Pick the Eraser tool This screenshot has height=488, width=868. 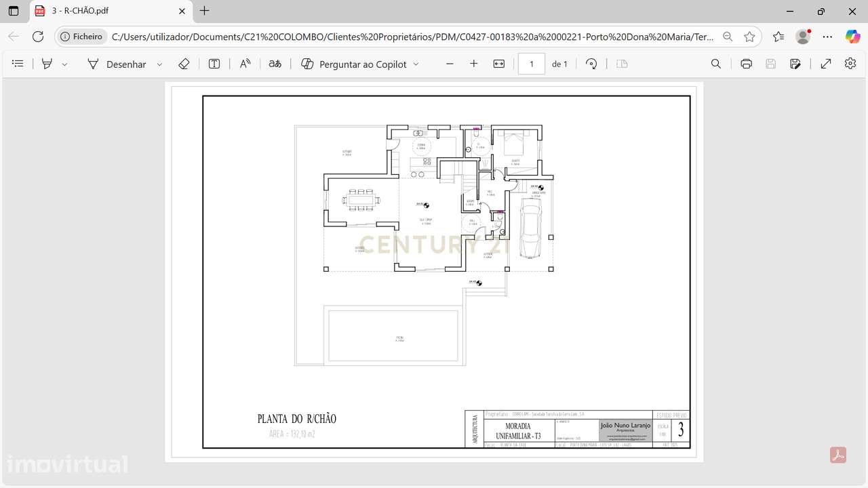184,64
